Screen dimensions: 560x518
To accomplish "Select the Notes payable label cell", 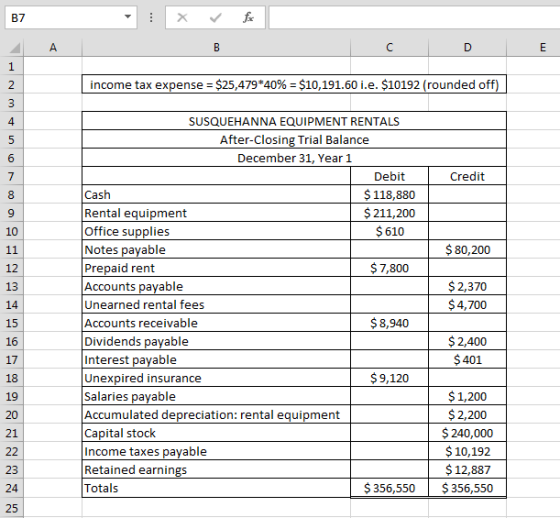I will [x=216, y=250].
